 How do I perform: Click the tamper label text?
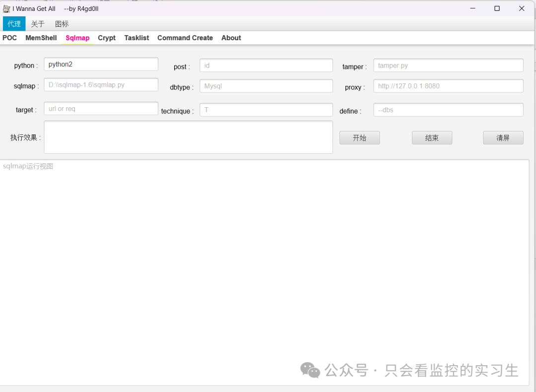(x=354, y=66)
